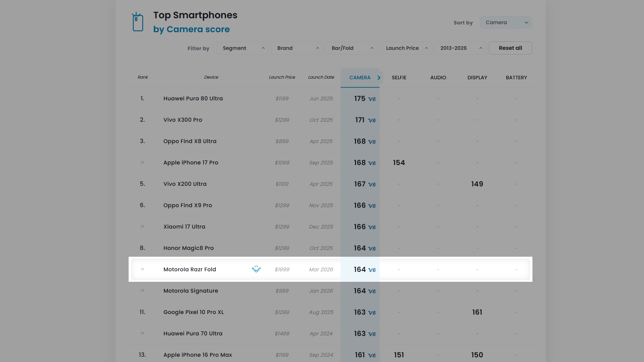This screenshot has height=362, width=644.
Task: Click the chevron icon on Motorola Razr Fold row
Action: pos(256,269)
